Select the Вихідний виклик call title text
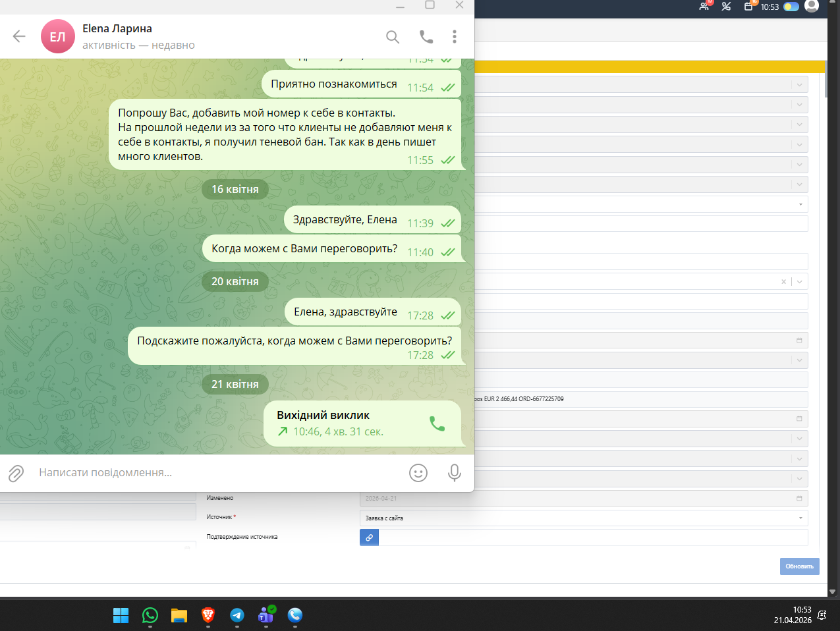The width and height of the screenshot is (840, 631). pyautogui.click(x=323, y=416)
